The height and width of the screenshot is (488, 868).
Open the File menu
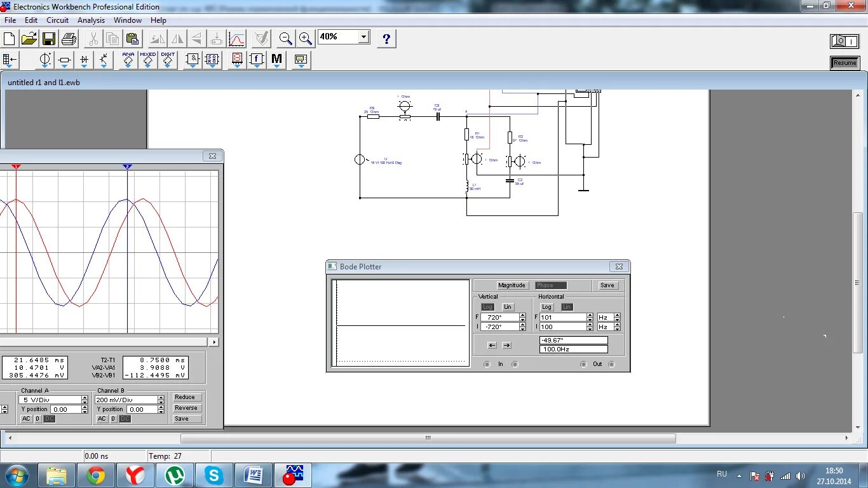pos(10,20)
